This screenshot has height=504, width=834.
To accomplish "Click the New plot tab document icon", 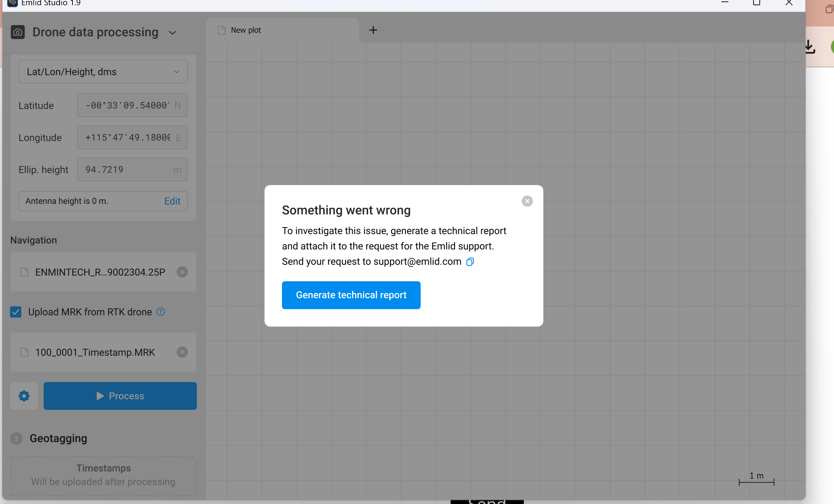I will click(x=222, y=30).
